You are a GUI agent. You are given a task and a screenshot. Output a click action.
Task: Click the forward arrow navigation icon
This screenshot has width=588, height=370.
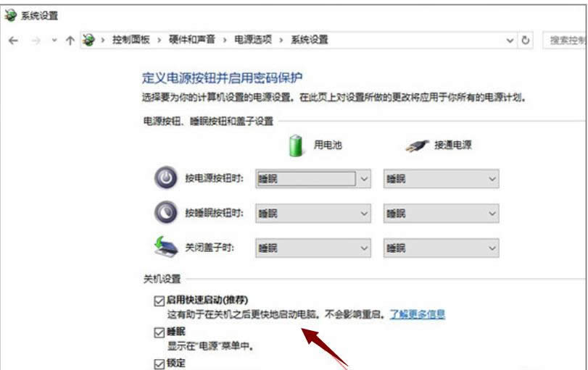point(36,40)
